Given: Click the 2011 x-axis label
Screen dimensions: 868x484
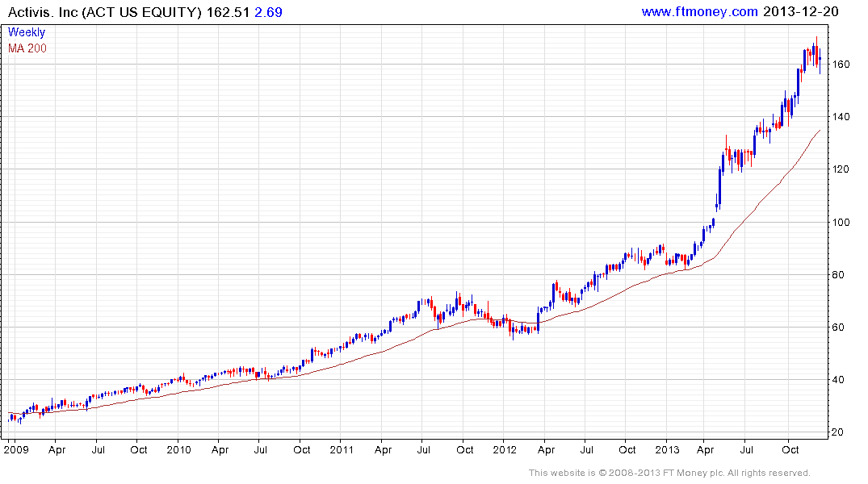Looking at the screenshot, I should pos(342,449).
